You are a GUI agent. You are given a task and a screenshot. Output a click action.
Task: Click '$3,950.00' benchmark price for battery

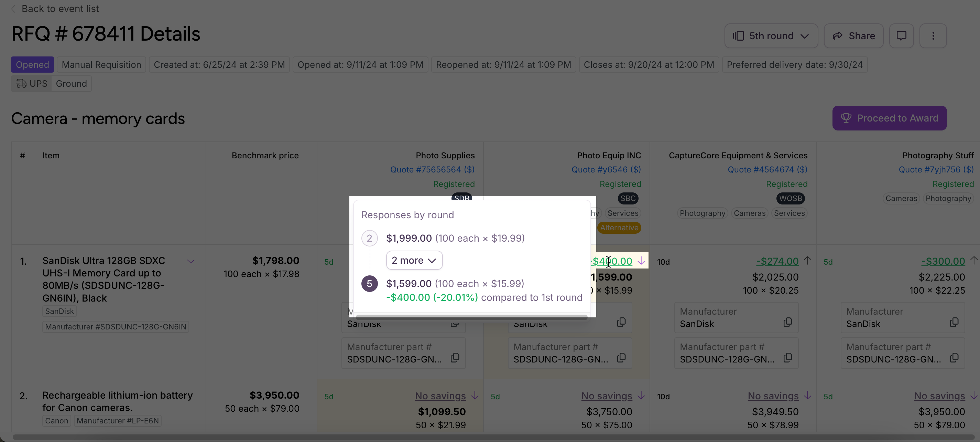[x=274, y=395]
